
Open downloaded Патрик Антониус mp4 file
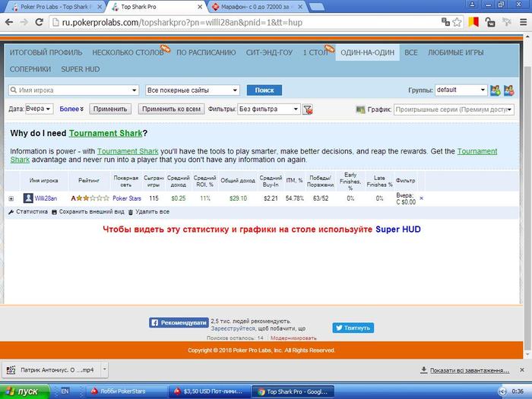click(52, 370)
